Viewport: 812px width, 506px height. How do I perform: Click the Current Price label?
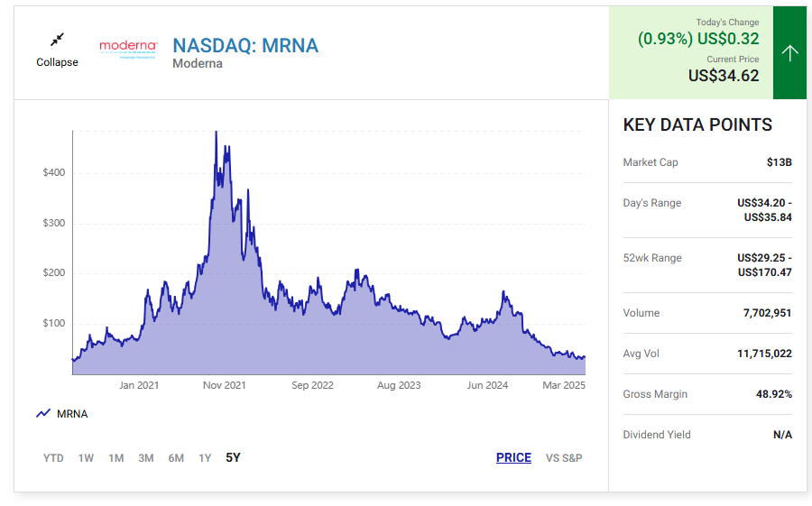(733, 59)
